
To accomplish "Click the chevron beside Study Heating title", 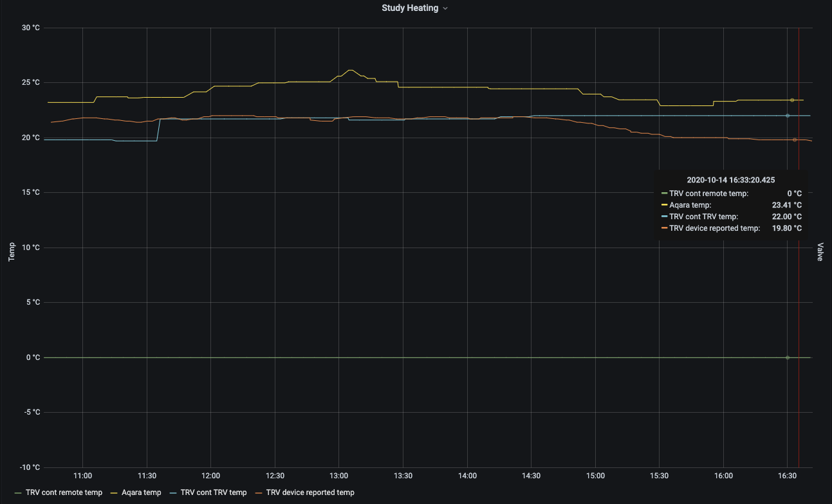I will (x=445, y=8).
